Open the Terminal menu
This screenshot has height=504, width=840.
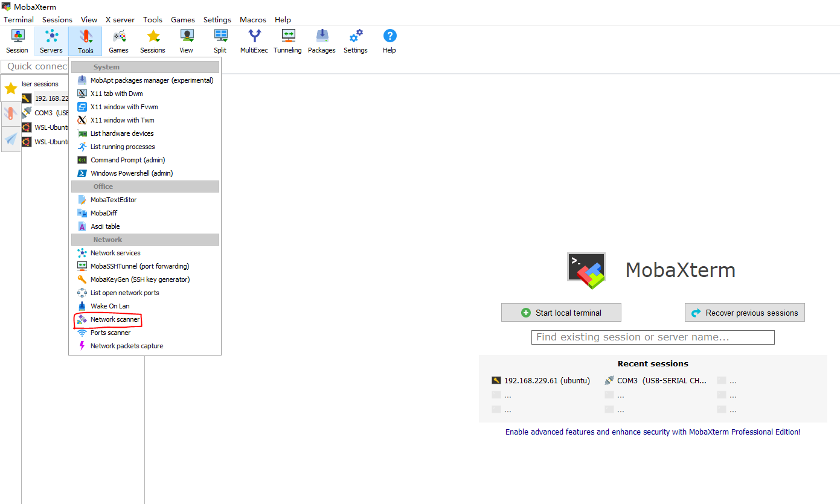point(19,19)
